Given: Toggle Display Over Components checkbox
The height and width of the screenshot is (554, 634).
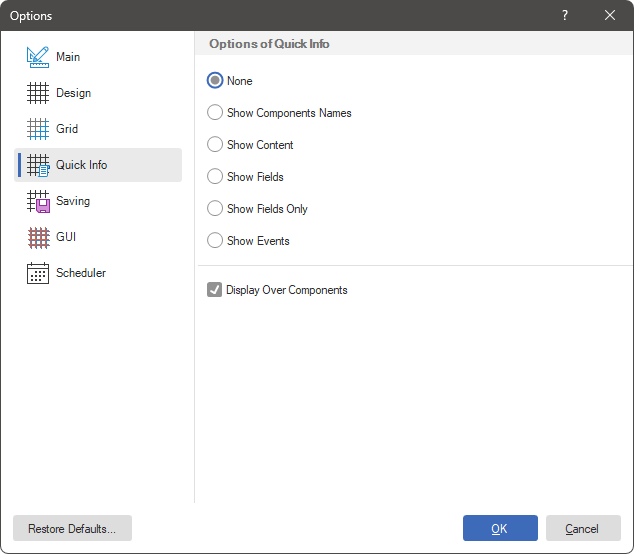Looking at the screenshot, I should click(215, 290).
